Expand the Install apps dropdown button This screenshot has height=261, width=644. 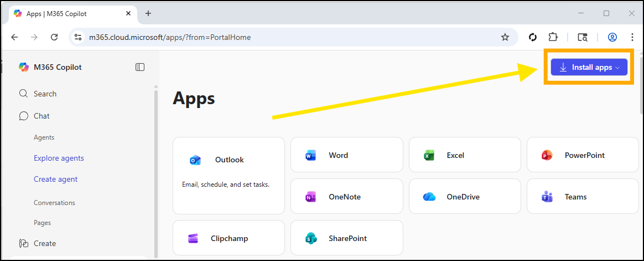[x=589, y=68]
